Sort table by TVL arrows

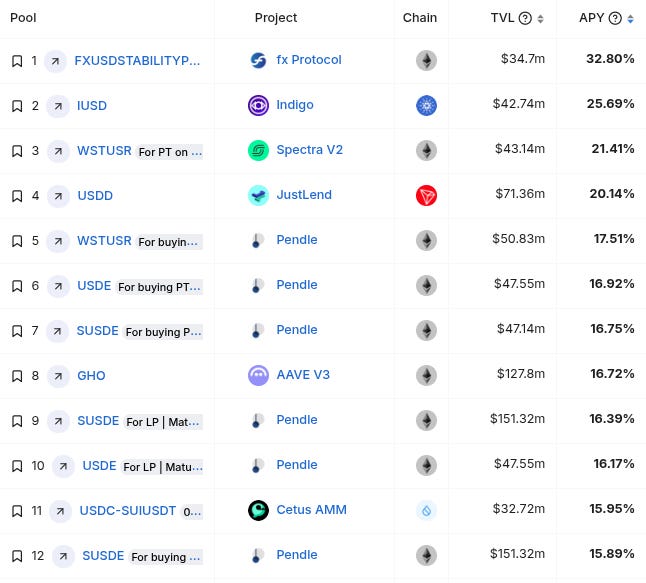pyautogui.click(x=541, y=19)
